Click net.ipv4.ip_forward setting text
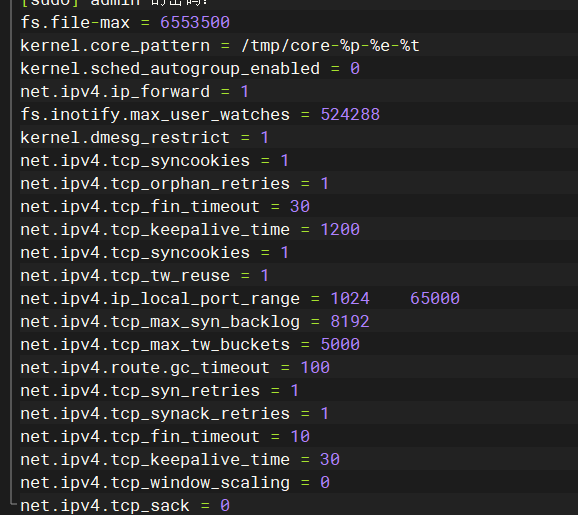Viewport: 578px width, 515px height. click(x=115, y=92)
